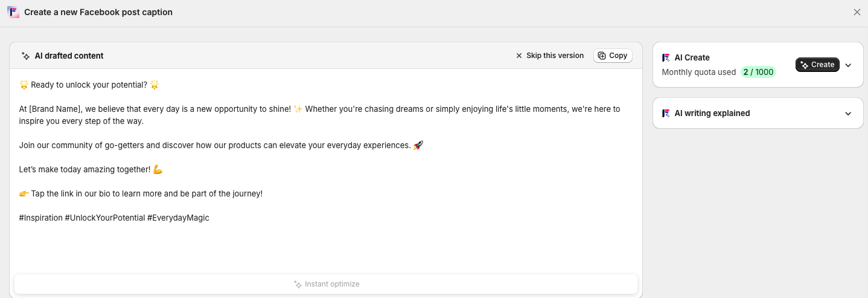Viewport: 868px width, 298px height.
Task: Click the X icon of Skip this version
Action: (x=519, y=56)
